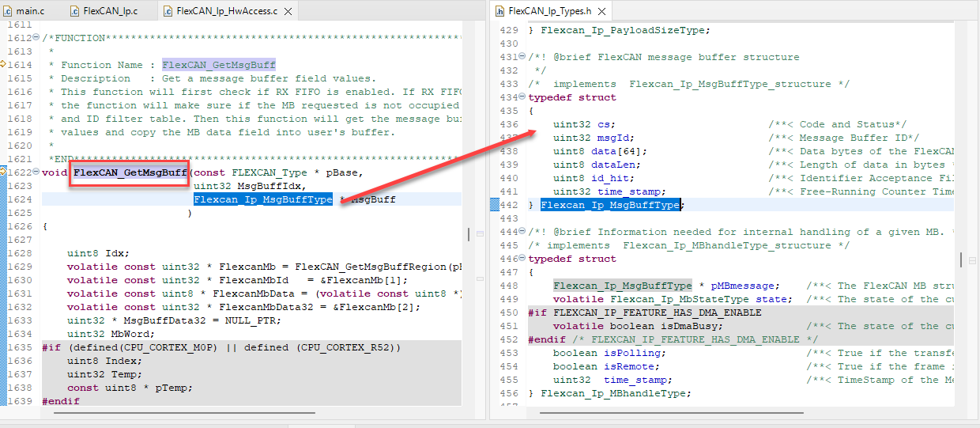Click 'const uint8 * pTemp;' at line 1638
This screenshot has width=980, height=428.
coord(130,388)
